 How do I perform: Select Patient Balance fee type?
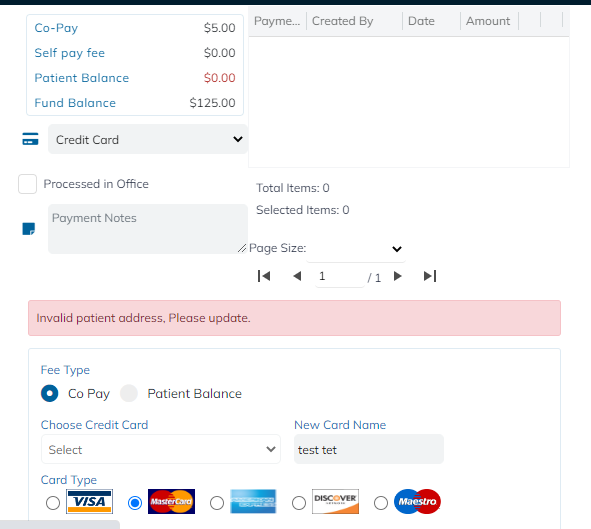point(129,393)
